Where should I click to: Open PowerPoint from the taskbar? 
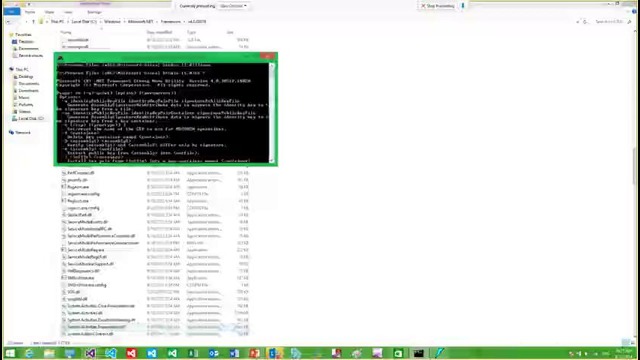point(254,353)
